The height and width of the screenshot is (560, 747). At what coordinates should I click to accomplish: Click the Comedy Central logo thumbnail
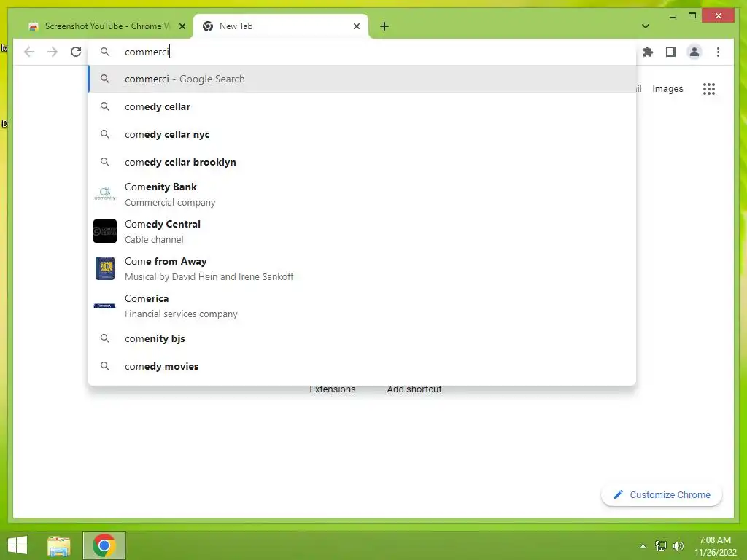click(x=105, y=231)
